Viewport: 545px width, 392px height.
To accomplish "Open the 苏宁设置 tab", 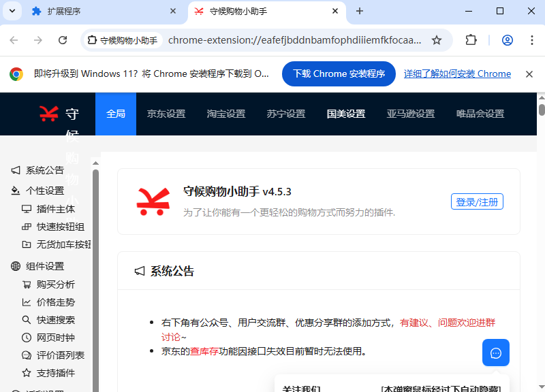I will [x=286, y=114].
